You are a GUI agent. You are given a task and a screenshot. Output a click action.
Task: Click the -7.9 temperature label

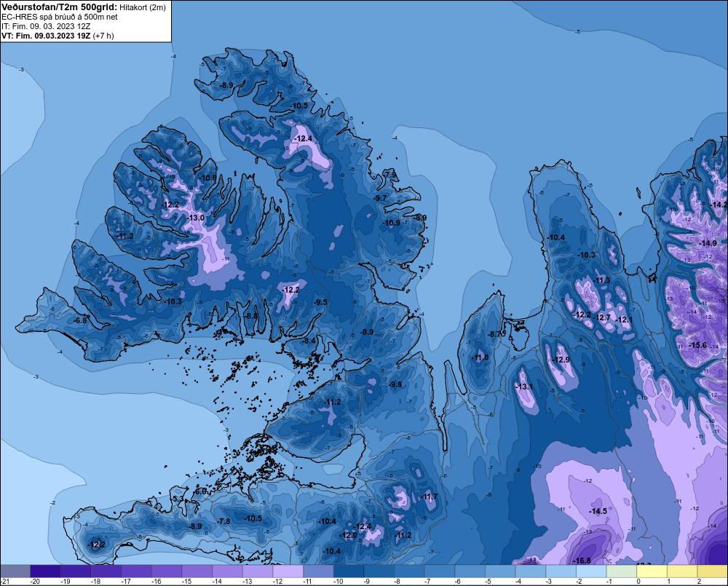[391, 175]
